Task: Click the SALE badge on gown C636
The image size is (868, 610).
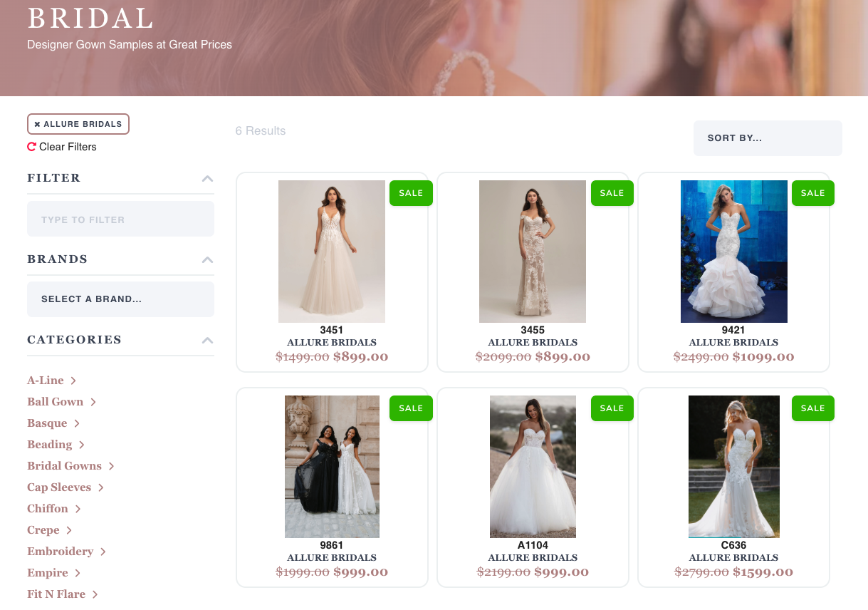Action: (x=813, y=408)
